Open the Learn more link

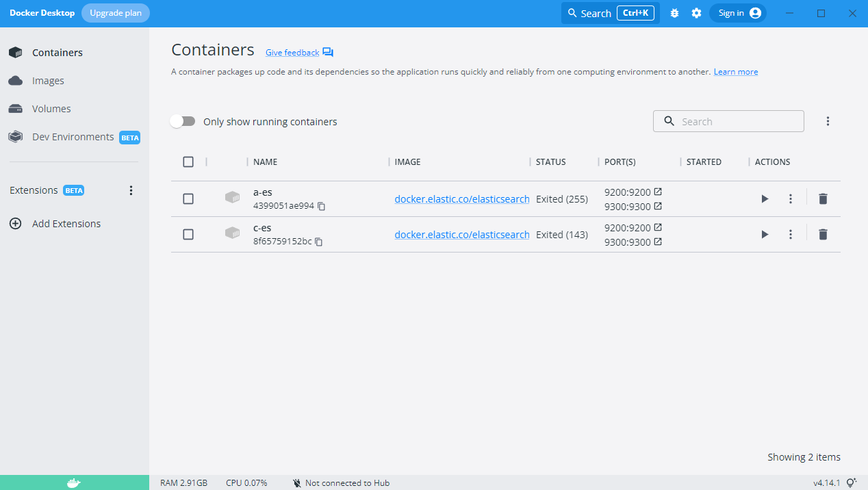[x=736, y=72]
